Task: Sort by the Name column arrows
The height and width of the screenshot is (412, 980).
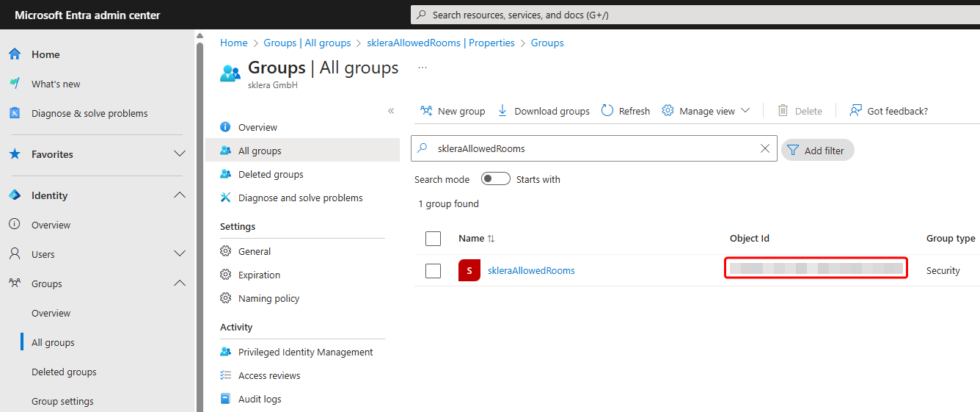Action: point(491,239)
